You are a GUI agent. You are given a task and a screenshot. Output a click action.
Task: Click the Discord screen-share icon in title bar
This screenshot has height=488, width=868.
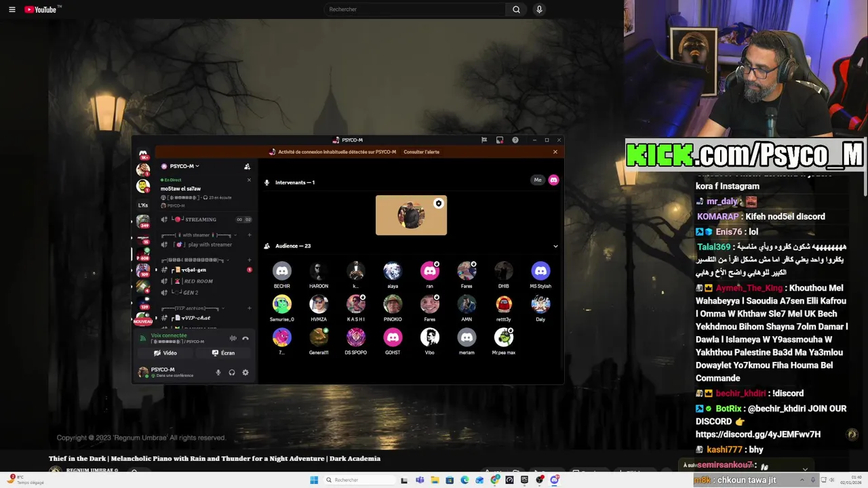[500, 140]
